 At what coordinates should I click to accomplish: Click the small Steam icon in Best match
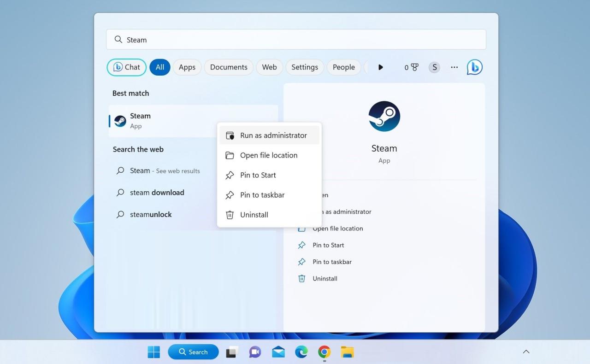(x=120, y=121)
